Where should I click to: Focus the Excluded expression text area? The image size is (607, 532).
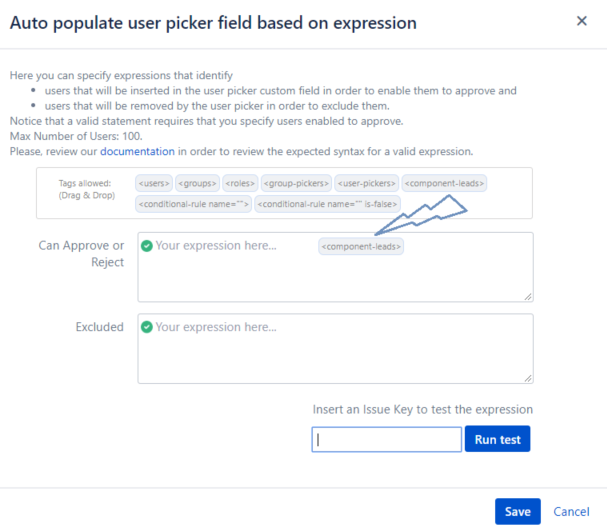[x=335, y=355]
